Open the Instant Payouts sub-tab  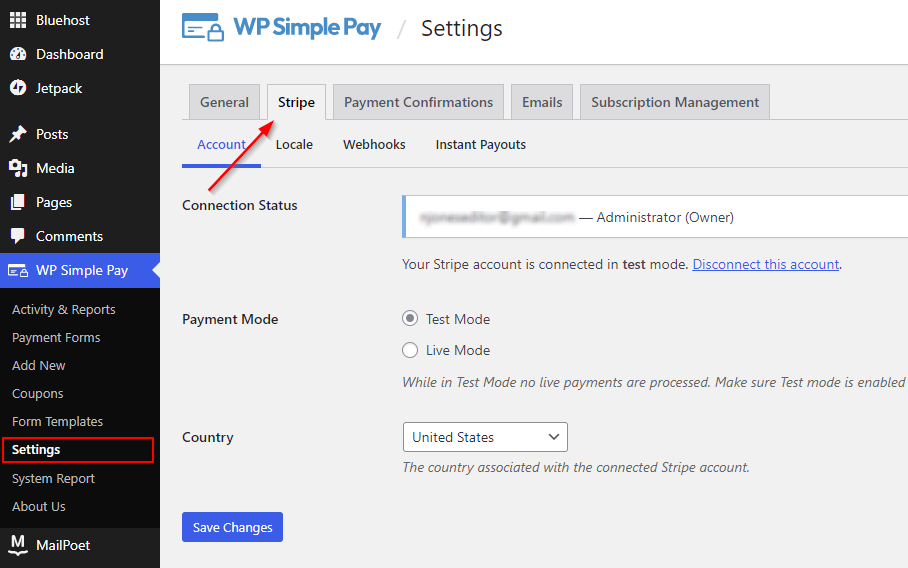[480, 144]
